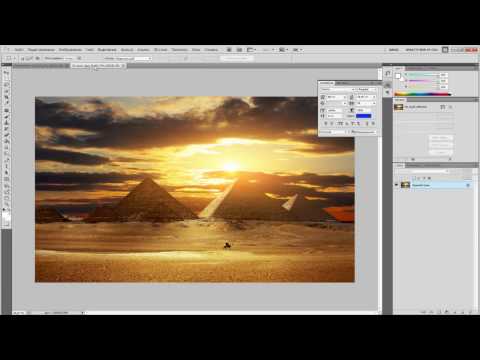Toggle all caps in Character panel
The height and width of the screenshot is (360, 480).
[340, 124]
